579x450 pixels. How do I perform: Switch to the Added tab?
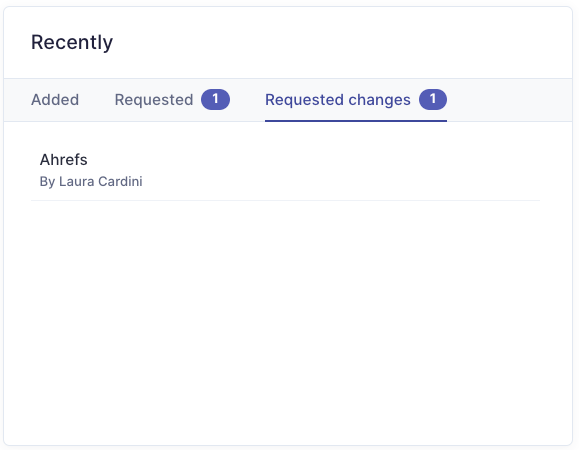(55, 100)
